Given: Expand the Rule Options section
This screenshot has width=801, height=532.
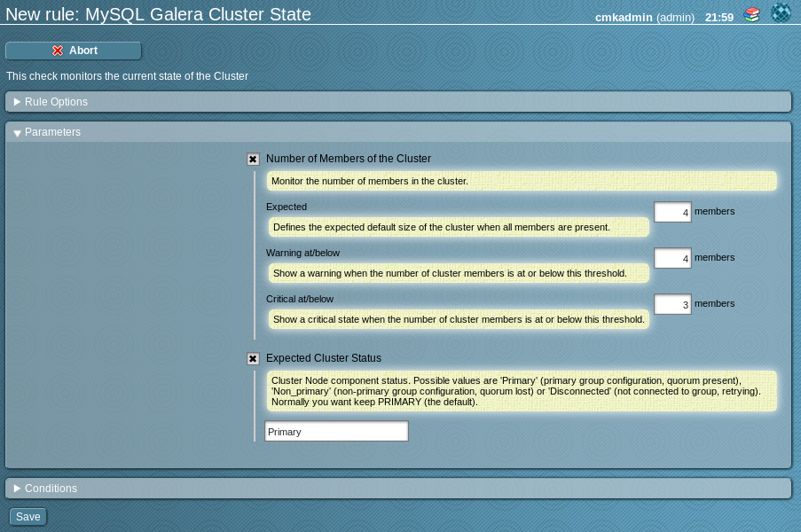Looking at the screenshot, I should tap(398, 102).
